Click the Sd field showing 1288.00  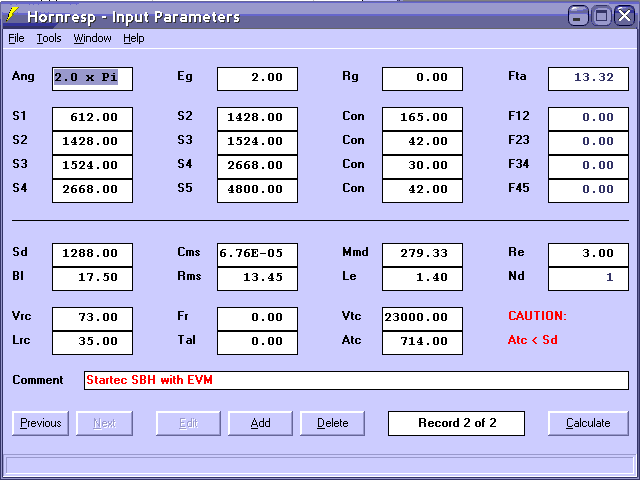click(x=92, y=255)
